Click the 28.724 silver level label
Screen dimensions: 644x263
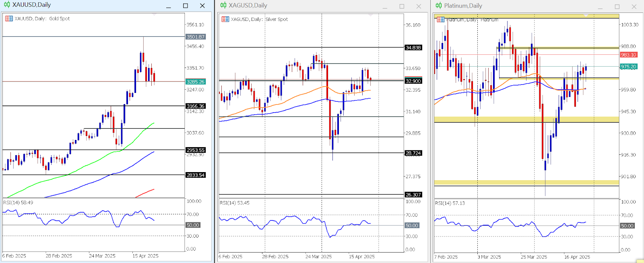(x=413, y=153)
